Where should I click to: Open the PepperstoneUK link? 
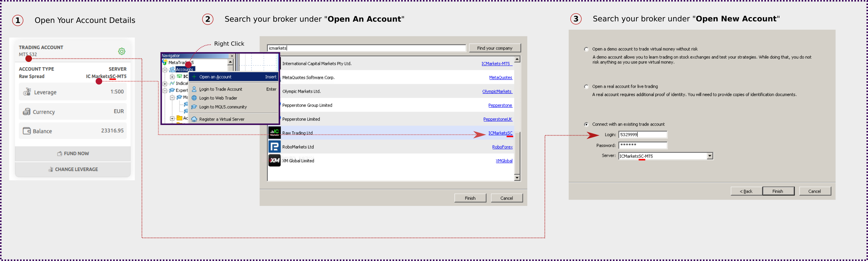pyautogui.click(x=498, y=119)
